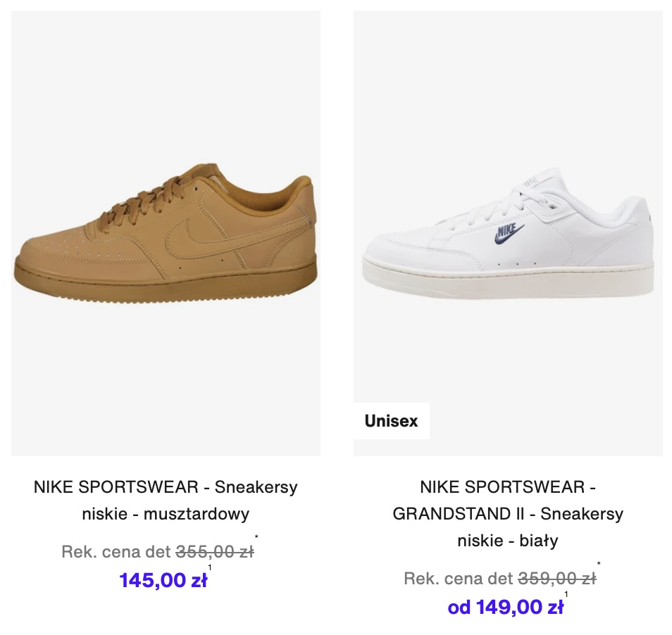Image resolution: width=672 pixels, height=635 pixels.
Task: Click 'Rek. cena det' label under white sneaker
Action: point(458,579)
